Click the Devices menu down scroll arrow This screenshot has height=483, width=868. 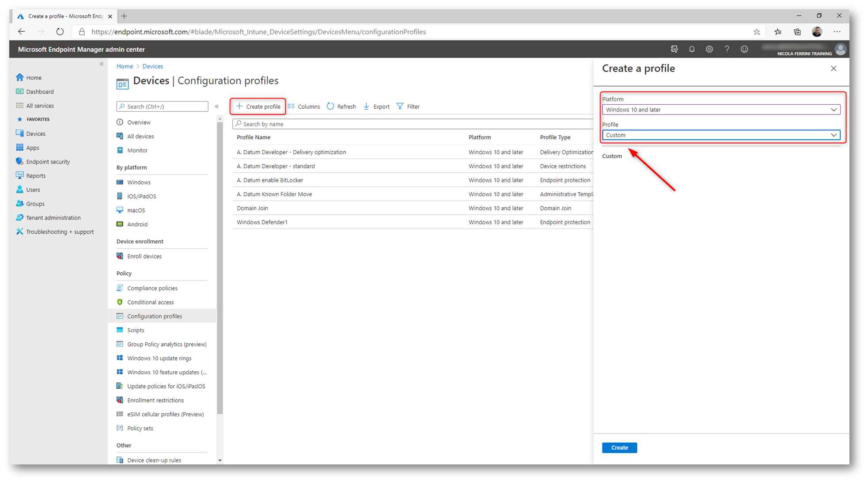point(220,460)
